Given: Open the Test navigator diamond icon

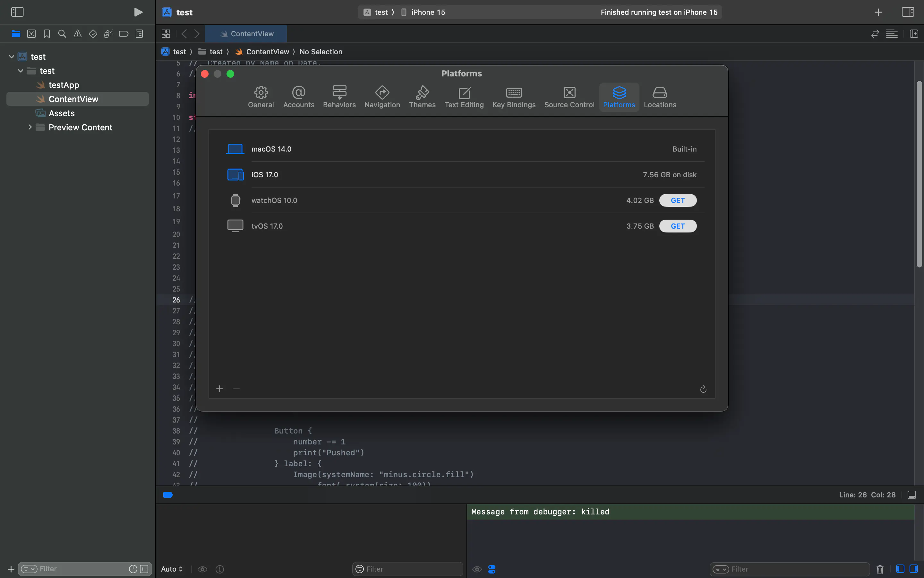Looking at the screenshot, I should 93,34.
